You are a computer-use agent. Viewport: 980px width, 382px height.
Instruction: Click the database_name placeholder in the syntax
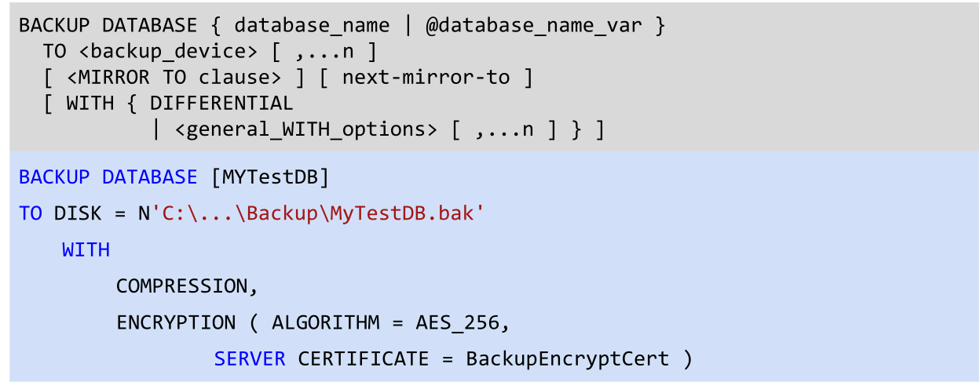[312, 25]
